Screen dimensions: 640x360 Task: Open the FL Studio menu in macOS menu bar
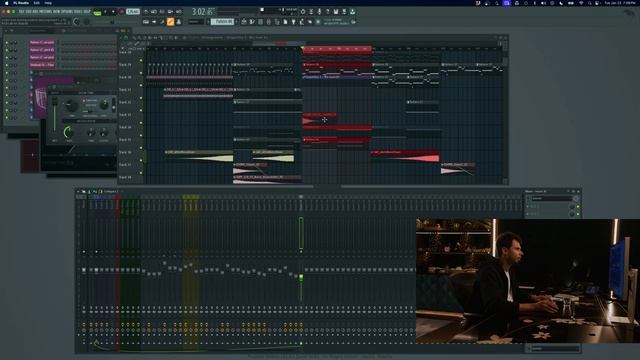(21, 3)
